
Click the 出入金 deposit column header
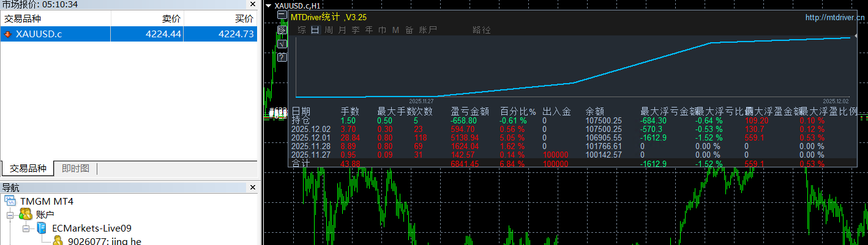click(556, 111)
